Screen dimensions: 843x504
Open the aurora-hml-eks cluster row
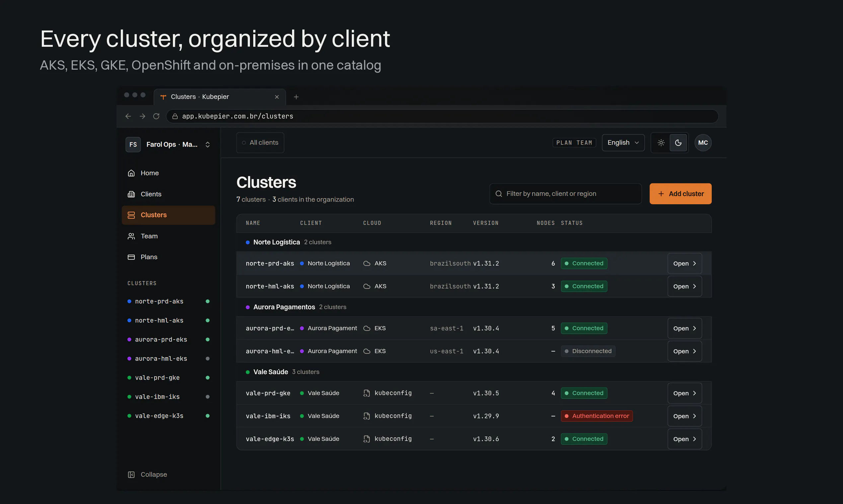(684, 351)
